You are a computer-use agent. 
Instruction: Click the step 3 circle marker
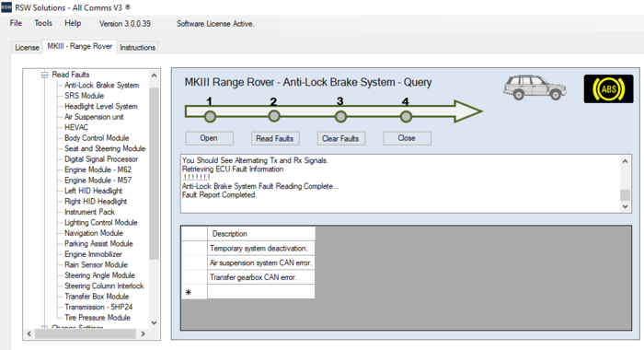(340, 117)
